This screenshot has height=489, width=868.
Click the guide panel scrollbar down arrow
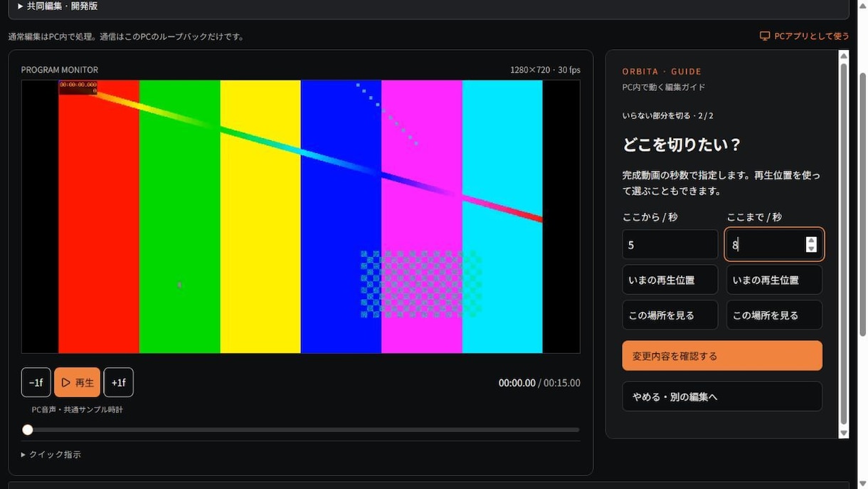click(844, 433)
